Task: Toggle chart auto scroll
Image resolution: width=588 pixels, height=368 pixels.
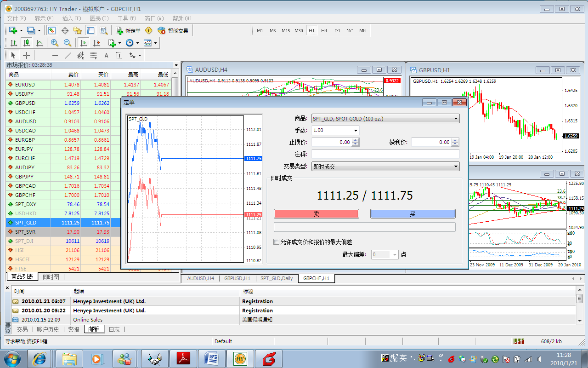Action: 83,43
